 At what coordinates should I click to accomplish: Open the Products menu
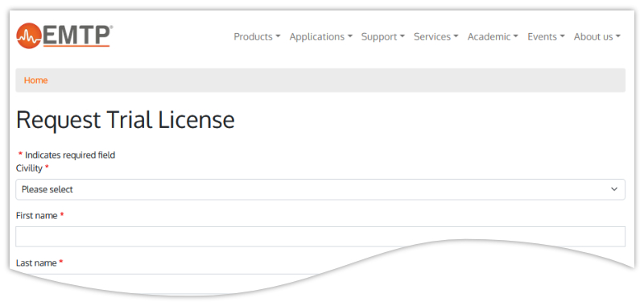coord(257,36)
